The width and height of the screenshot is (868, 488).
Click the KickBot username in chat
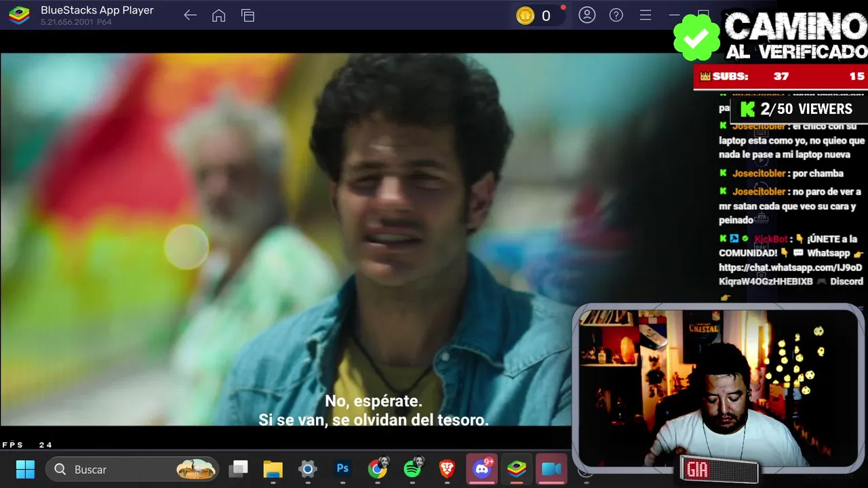(771, 239)
